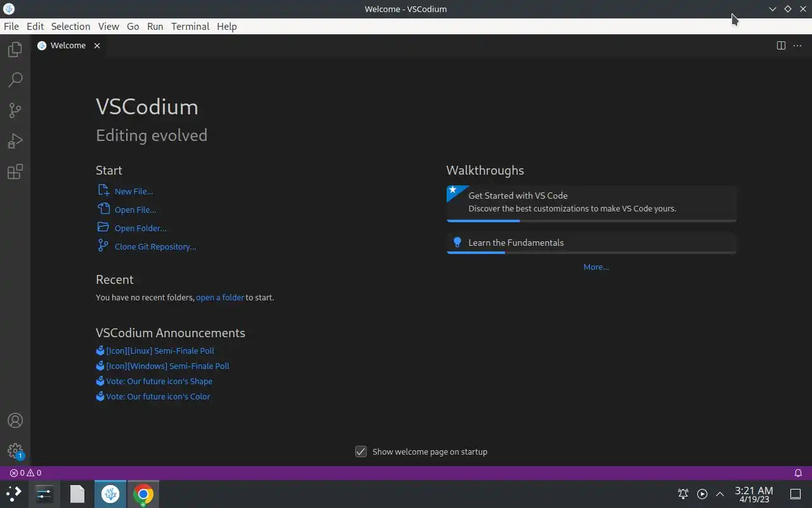The width and height of the screenshot is (812, 508).
Task: Toggle Show welcome page on startup checkbox
Action: click(361, 451)
